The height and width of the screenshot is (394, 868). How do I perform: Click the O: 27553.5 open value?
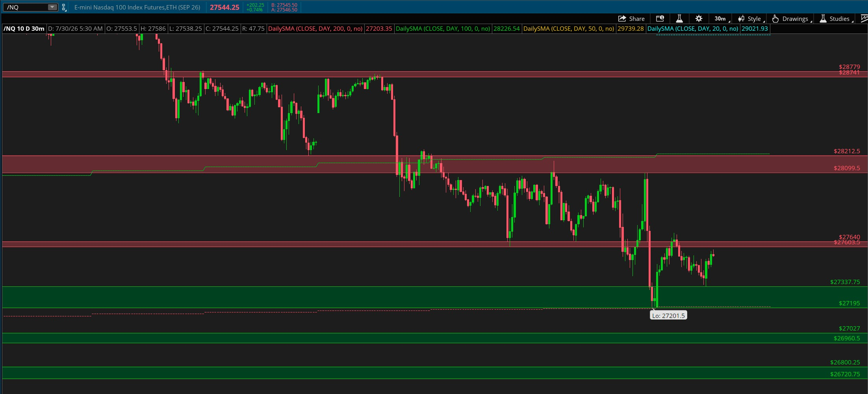[122, 28]
